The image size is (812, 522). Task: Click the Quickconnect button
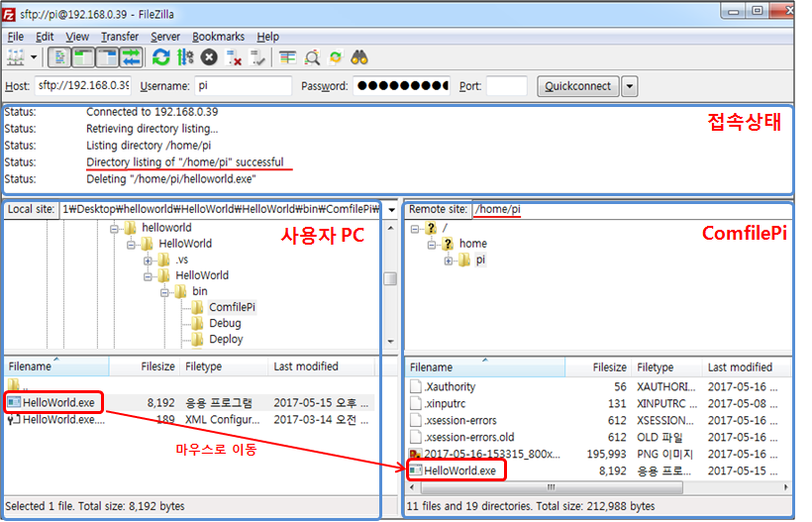point(578,86)
